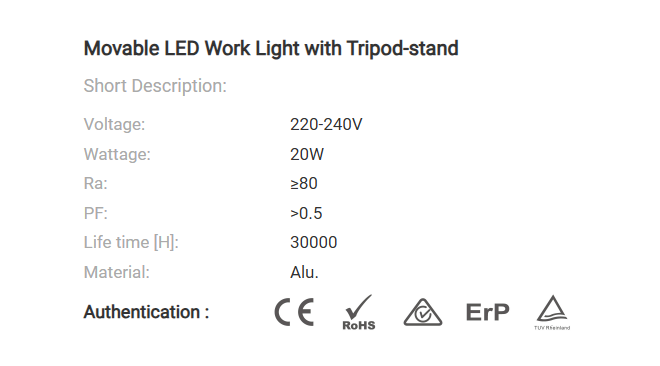The image size is (660, 366).
Task: Select the Alu. material value
Action: 304,272
